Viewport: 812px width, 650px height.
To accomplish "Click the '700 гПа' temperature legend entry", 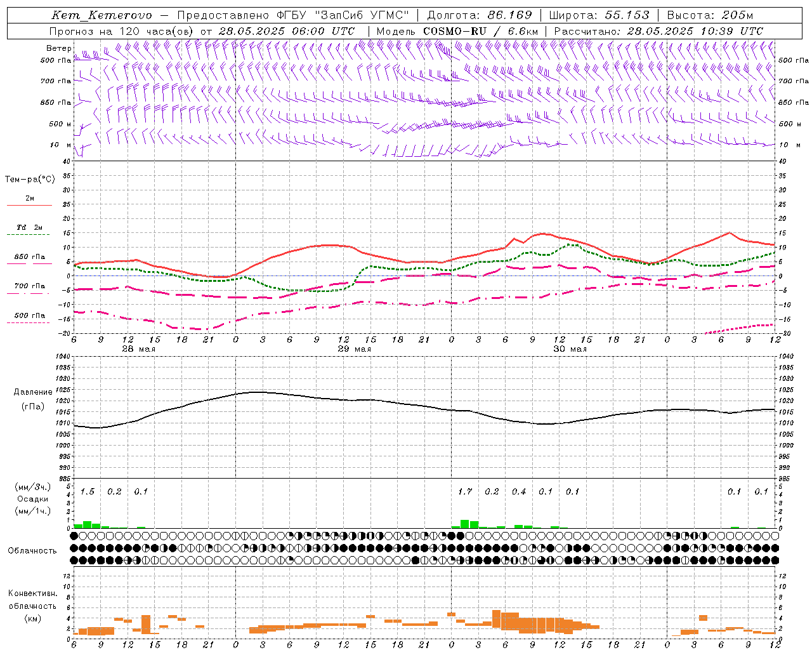I will tap(30, 286).
